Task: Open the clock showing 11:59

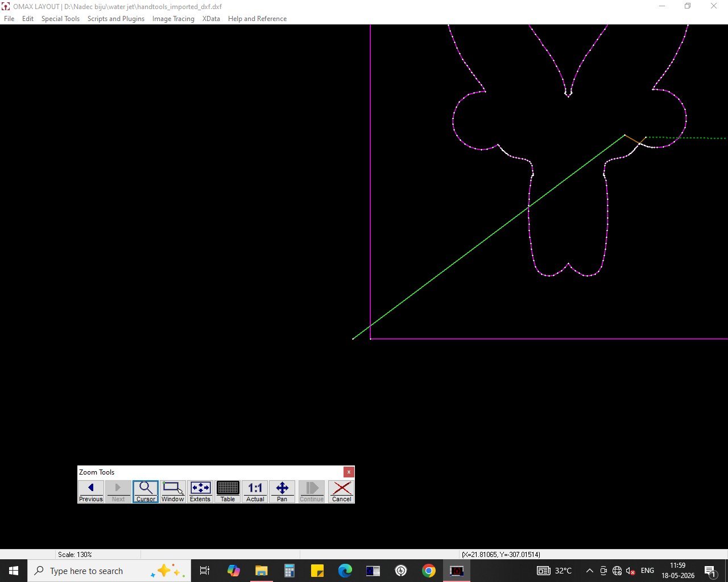Action: [x=677, y=571]
